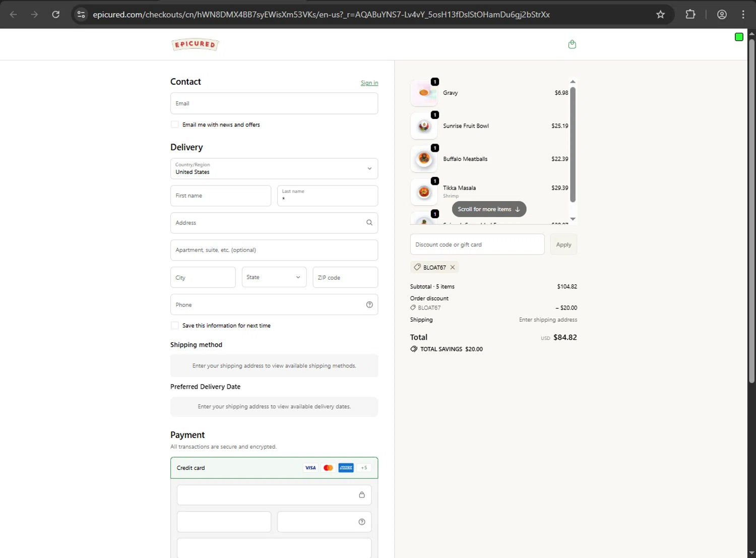Focus the card security code field
The width and height of the screenshot is (756, 558).
coord(325,522)
